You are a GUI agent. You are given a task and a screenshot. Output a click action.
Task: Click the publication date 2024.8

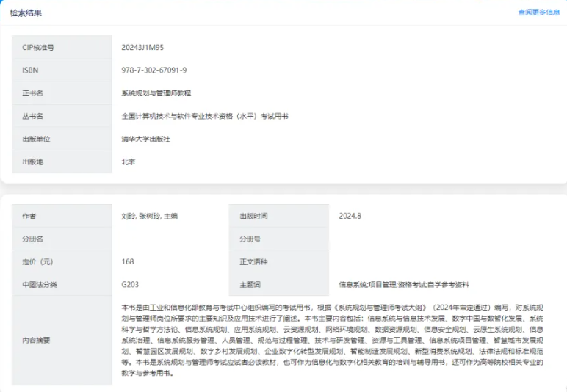pos(350,216)
